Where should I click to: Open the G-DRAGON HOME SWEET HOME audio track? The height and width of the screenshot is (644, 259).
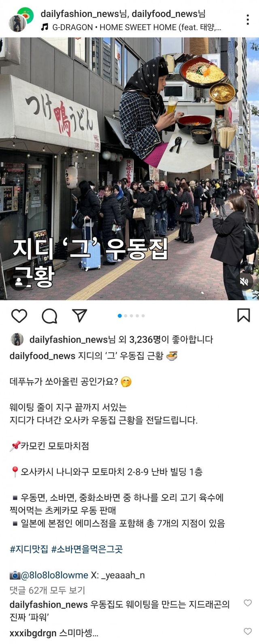[132, 28]
